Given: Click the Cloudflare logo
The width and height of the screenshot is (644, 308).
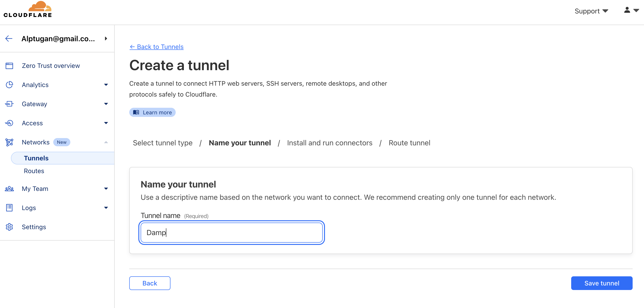Looking at the screenshot, I should point(28,10).
